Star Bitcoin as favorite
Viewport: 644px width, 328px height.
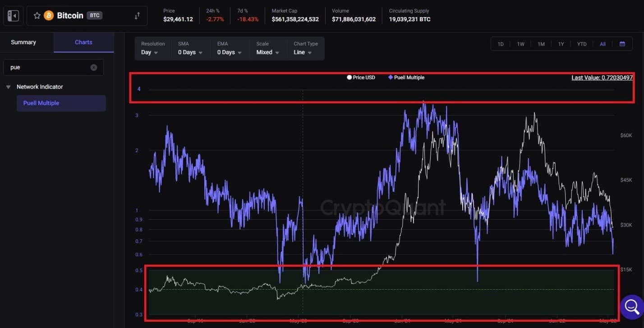pyautogui.click(x=37, y=16)
